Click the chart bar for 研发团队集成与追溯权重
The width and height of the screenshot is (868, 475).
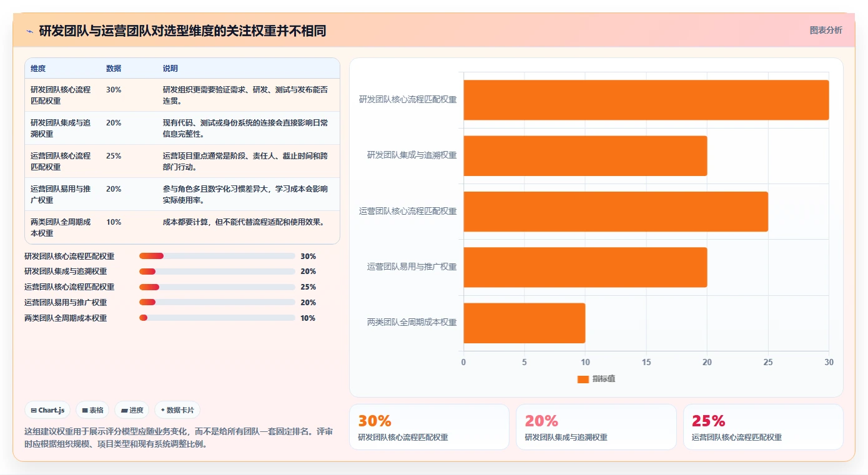pyautogui.click(x=585, y=155)
